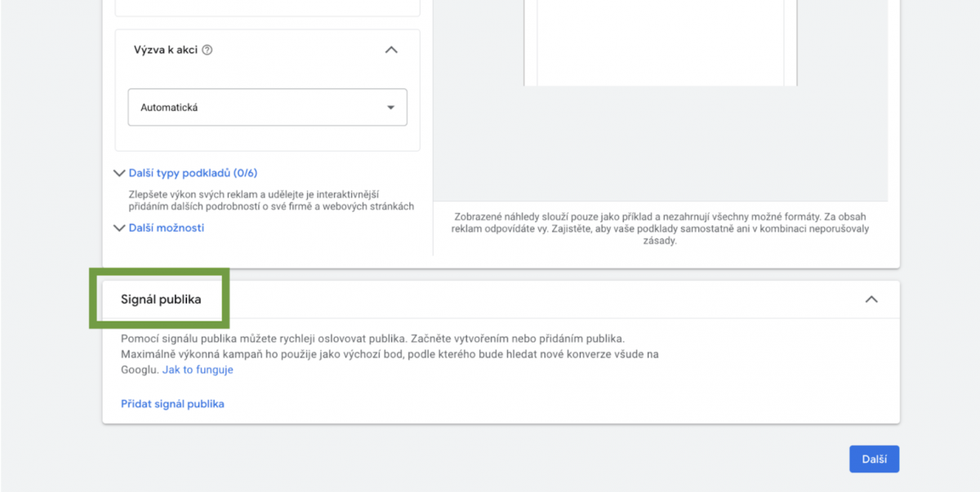This screenshot has width=980, height=492.
Task: Click the Zlepšete výkon svých reklam description
Action: tap(271, 201)
